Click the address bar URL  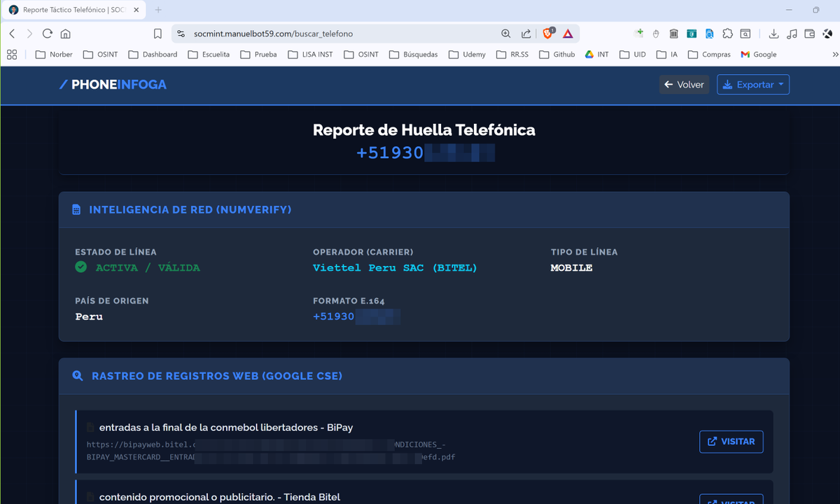point(273,34)
